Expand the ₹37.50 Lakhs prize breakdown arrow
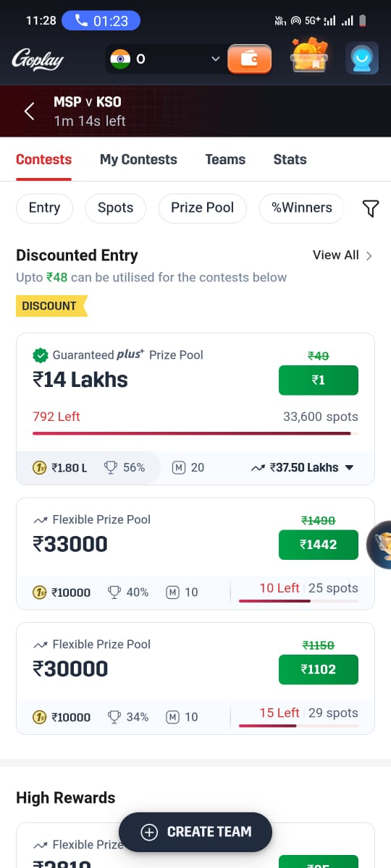 [x=350, y=467]
